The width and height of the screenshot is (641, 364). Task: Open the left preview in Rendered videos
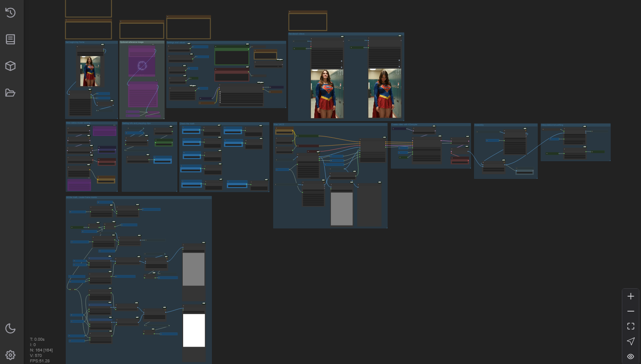(327, 94)
